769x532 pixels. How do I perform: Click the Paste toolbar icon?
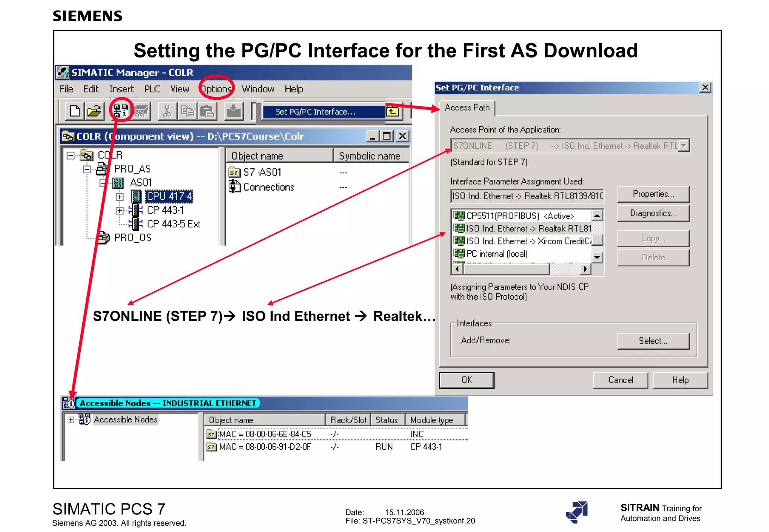tap(207, 111)
